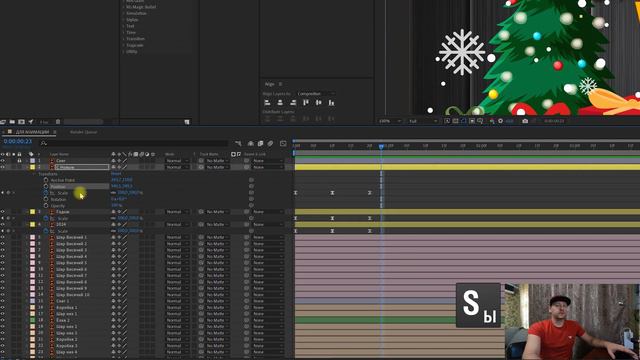Hide layer Коробка 1
The height and width of the screenshot is (360, 640).
click(x=2, y=307)
